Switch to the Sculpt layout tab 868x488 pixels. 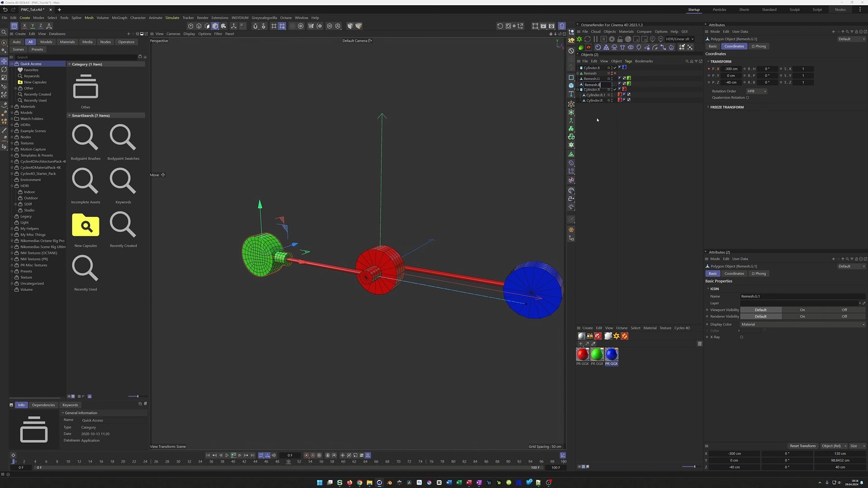coord(795,10)
